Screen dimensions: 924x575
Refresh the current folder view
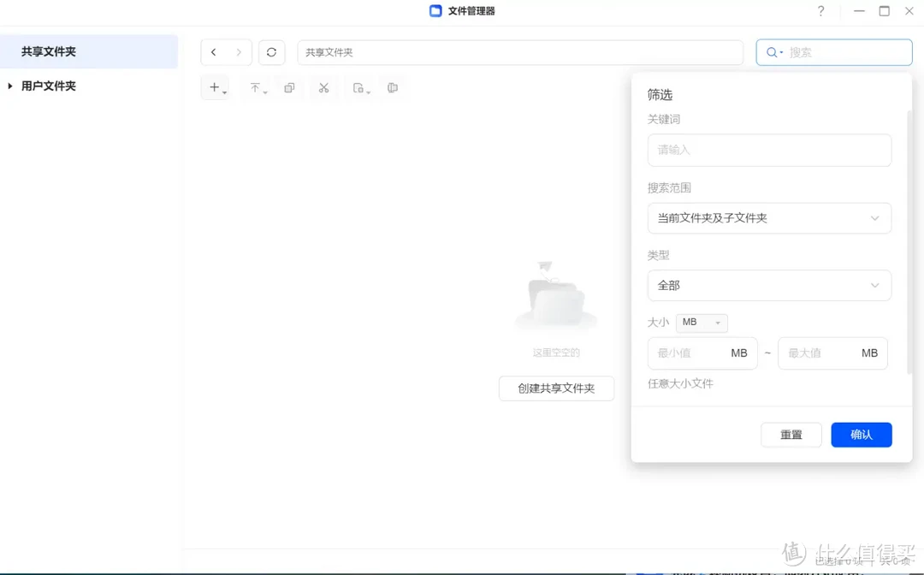coord(271,52)
